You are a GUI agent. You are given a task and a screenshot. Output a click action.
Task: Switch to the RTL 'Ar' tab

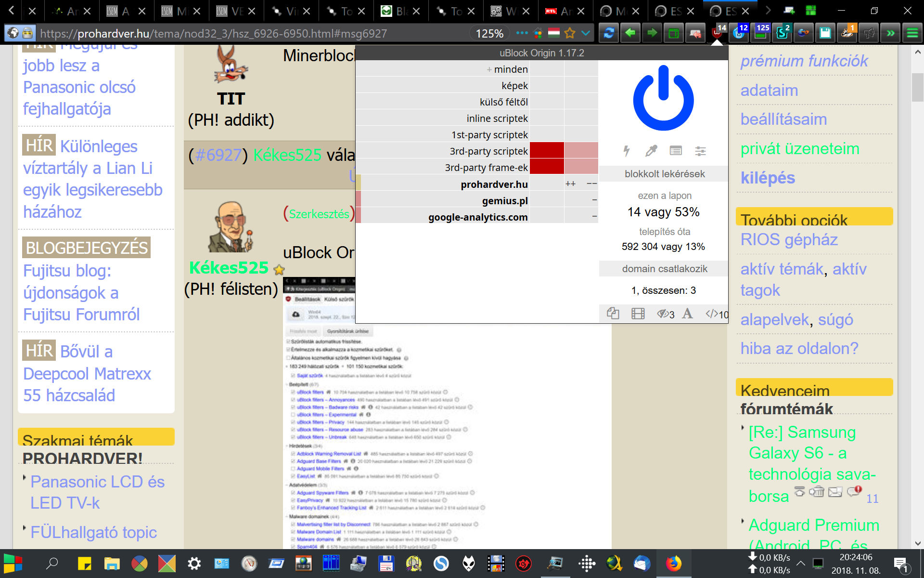coord(565,11)
